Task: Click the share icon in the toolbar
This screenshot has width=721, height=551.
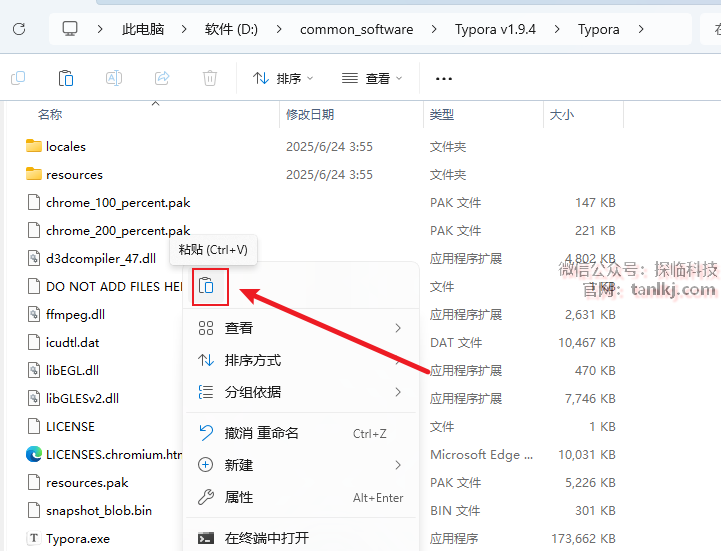Action: [x=162, y=78]
